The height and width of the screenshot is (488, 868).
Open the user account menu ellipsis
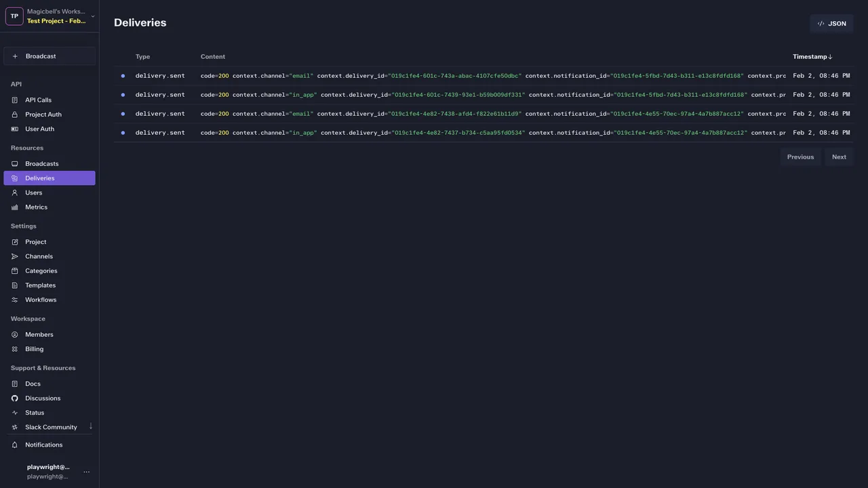coord(86,472)
